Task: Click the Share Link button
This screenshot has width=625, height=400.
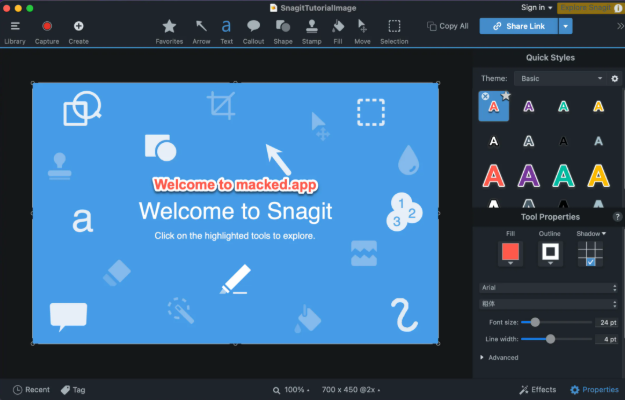Action: point(518,26)
